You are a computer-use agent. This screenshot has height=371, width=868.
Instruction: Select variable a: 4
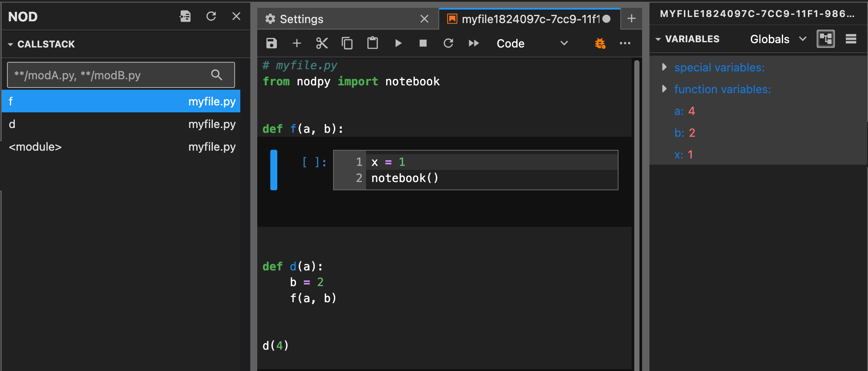point(685,111)
